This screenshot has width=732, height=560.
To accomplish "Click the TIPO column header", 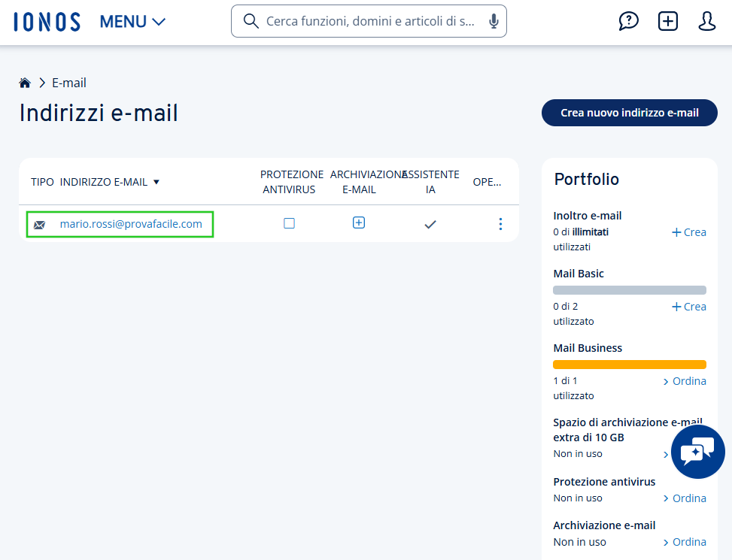I will 42,182.
